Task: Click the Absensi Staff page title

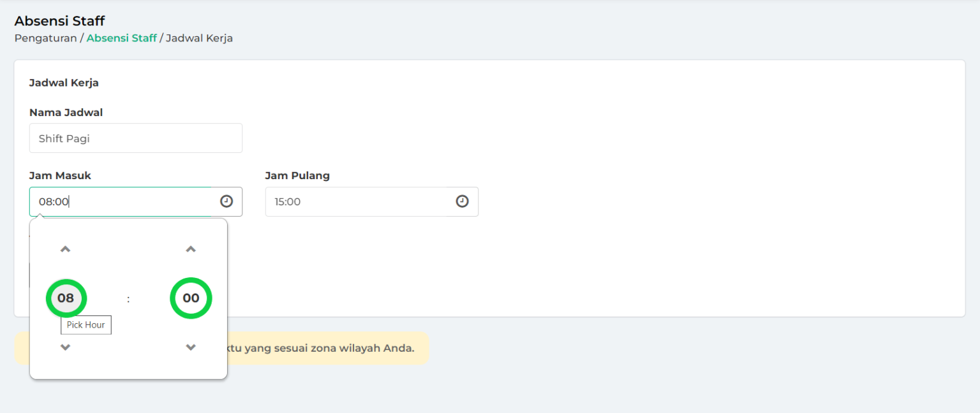Action: [x=59, y=20]
